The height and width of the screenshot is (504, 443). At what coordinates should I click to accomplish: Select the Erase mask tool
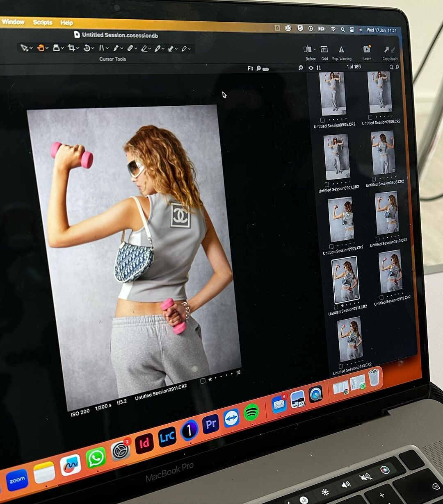coord(144,48)
